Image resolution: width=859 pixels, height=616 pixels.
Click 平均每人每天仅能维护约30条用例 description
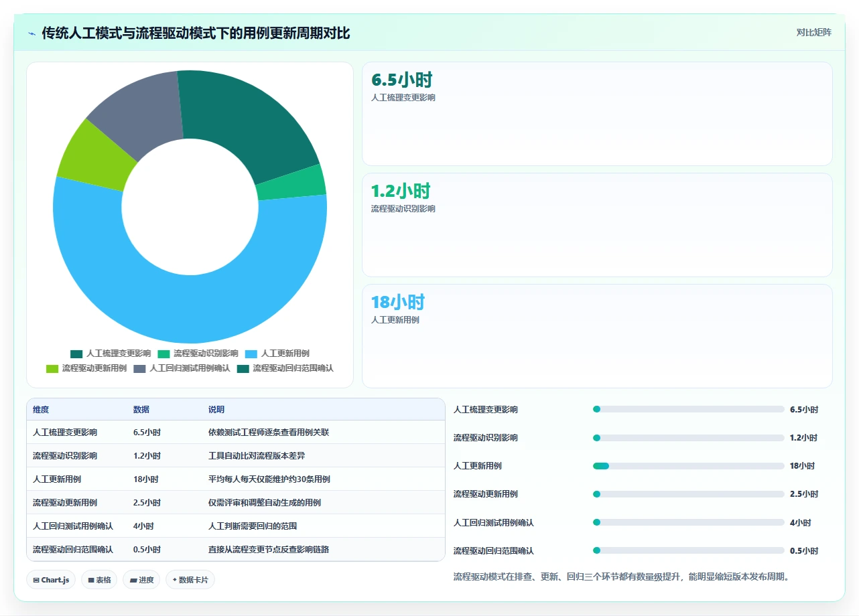tap(269, 479)
